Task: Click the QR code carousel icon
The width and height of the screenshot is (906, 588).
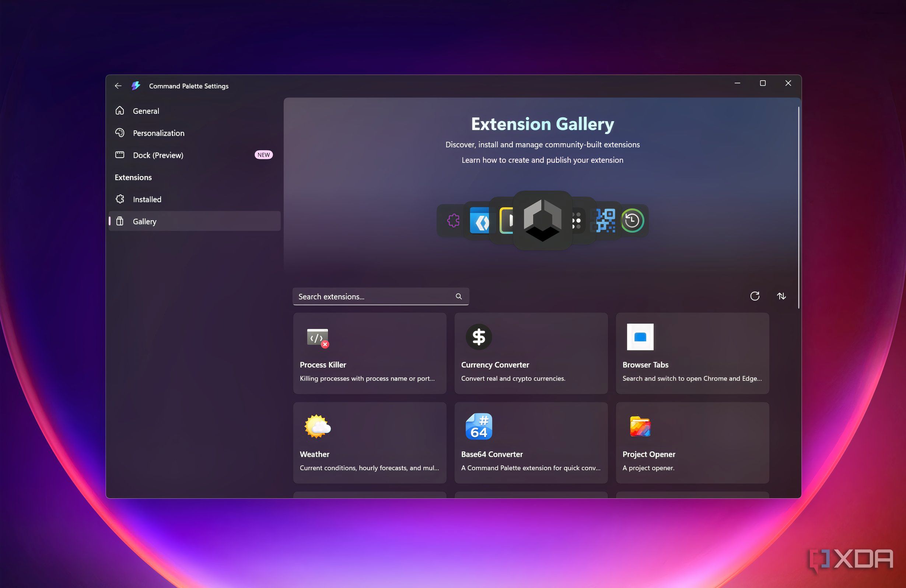Action: (606, 221)
